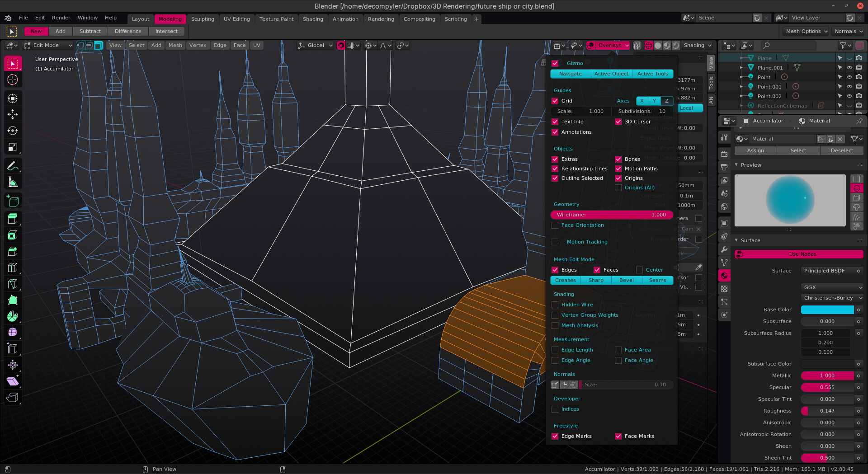Disable Relationship Lines overlay
This screenshot has width=868, height=474.
coord(555,169)
